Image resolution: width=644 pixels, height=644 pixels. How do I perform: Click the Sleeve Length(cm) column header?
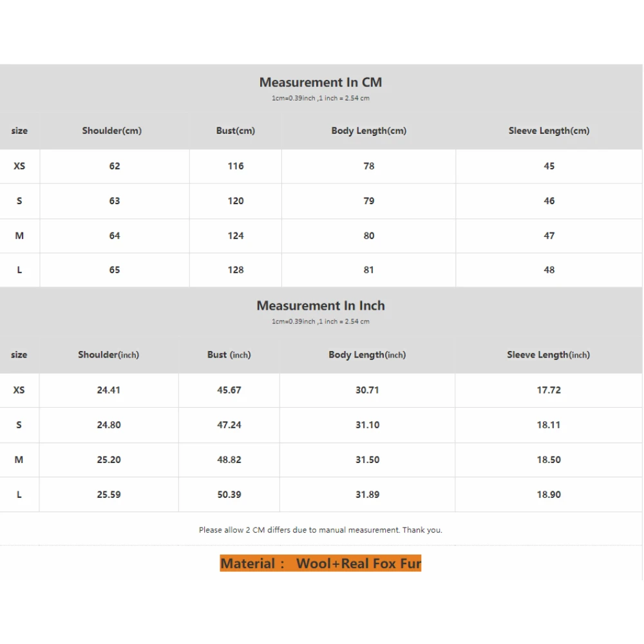point(549,131)
